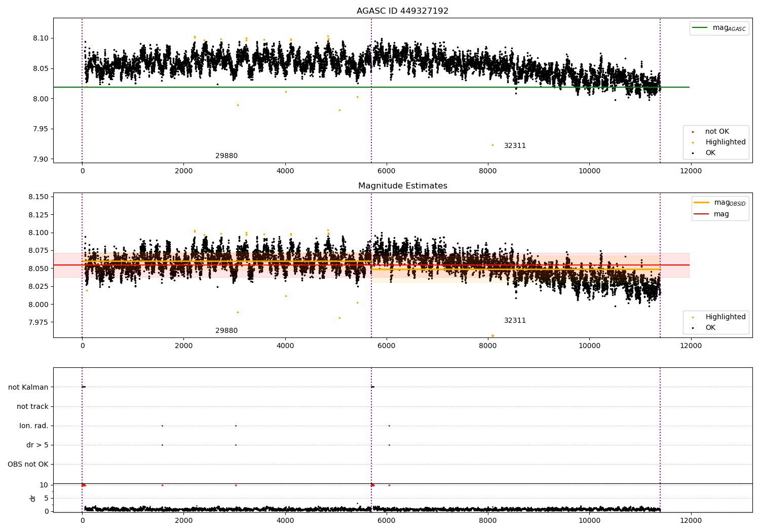
Task: Click the 'dr > 5' axis label
Action: pyautogui.click(x=37, y=445)
